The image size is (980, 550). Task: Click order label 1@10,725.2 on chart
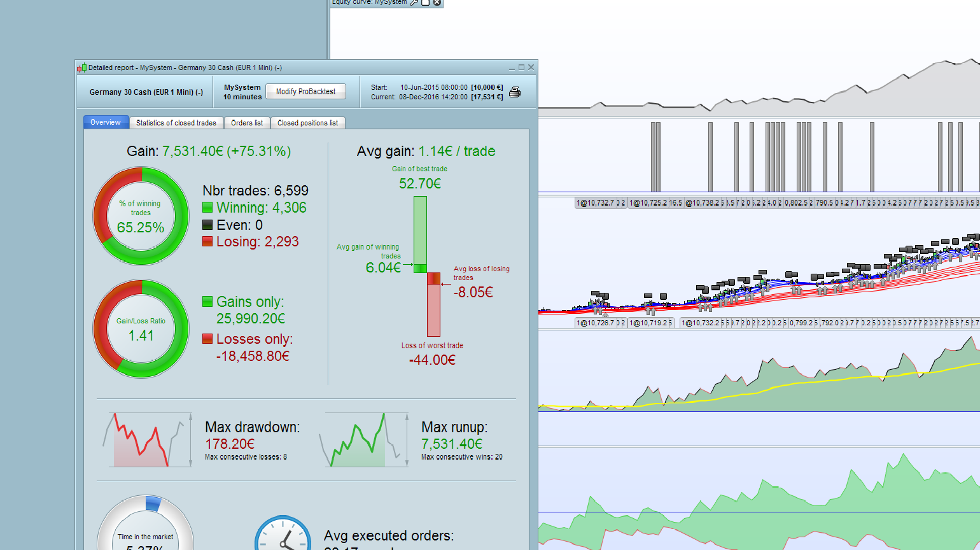(x=648, y=203)
